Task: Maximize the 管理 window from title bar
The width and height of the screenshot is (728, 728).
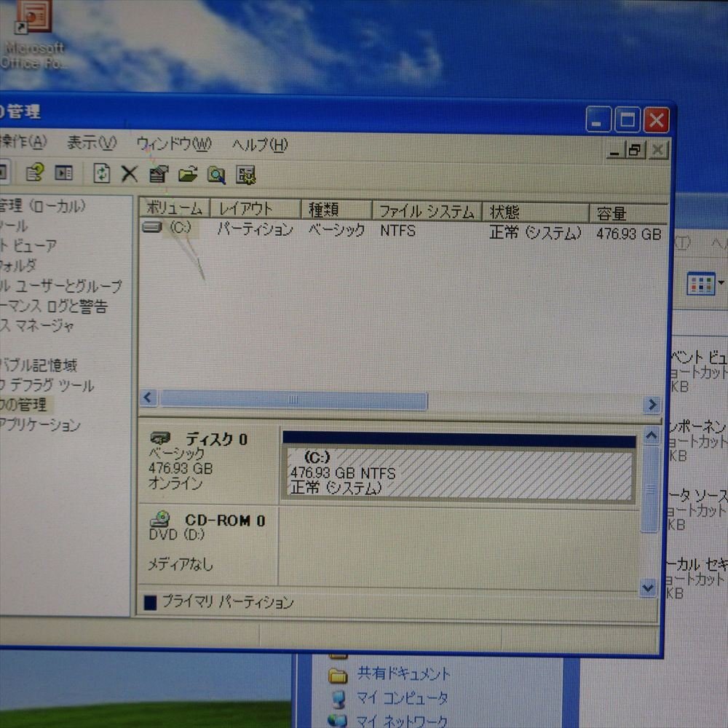Action: click(x=628, y=120)
